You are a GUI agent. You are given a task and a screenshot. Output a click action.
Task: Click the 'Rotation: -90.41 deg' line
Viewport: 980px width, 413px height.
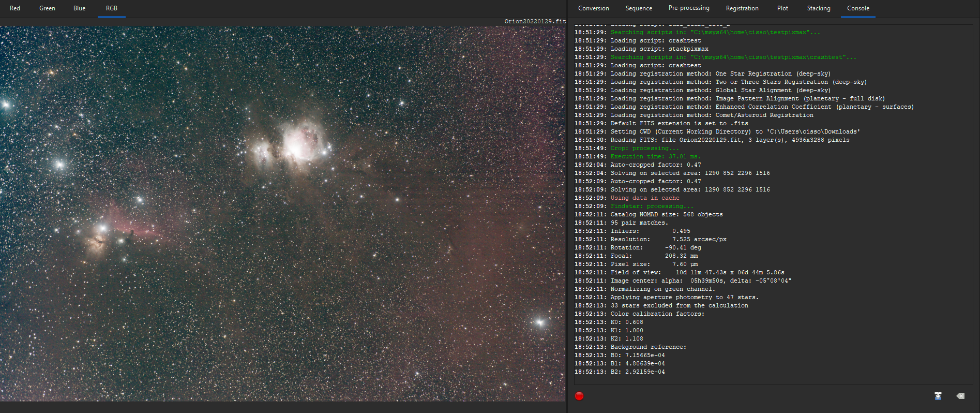pos(638,248)
